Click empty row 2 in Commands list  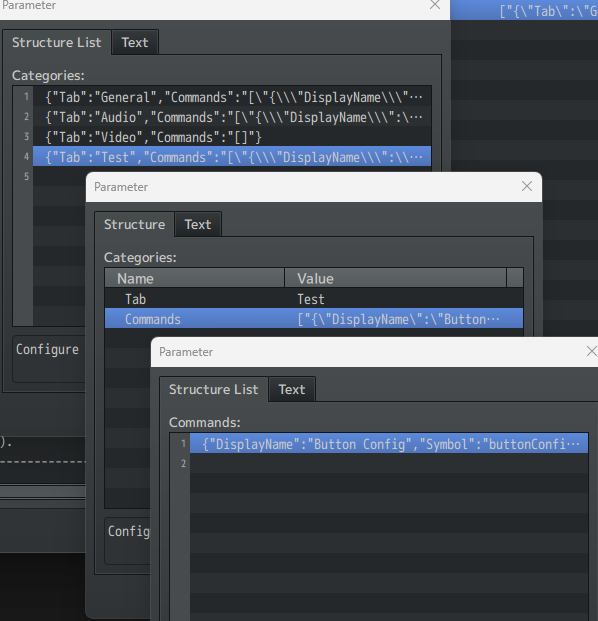[389, 463]
